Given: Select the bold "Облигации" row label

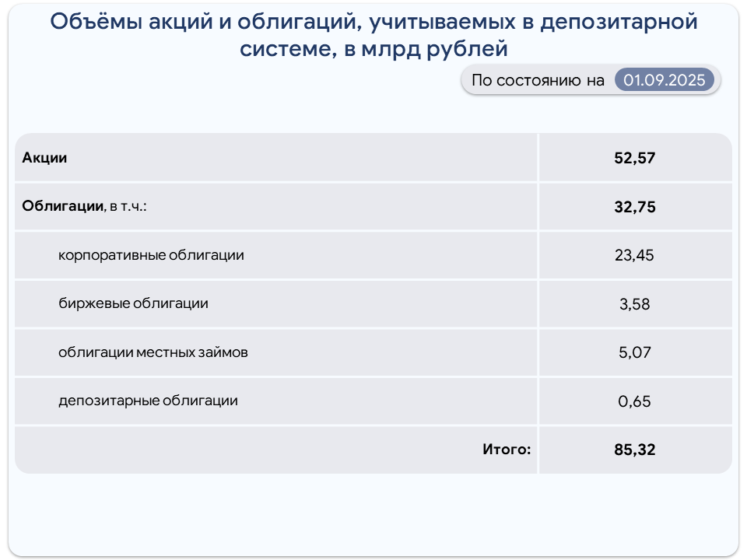Looking at the screenshot, I should (x=62, y=206).
